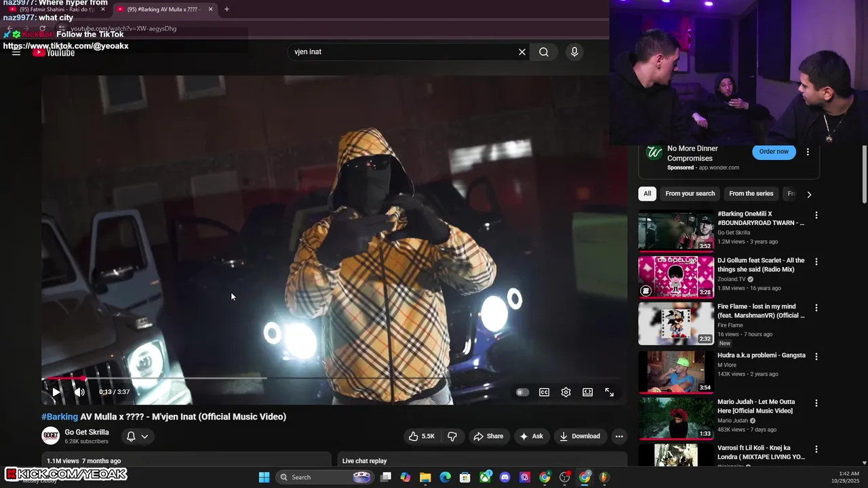The height and width of the screenshot is (488, 868).
Task: Click Go Get Skrilla channel avatar
Action: click(50, 436)
